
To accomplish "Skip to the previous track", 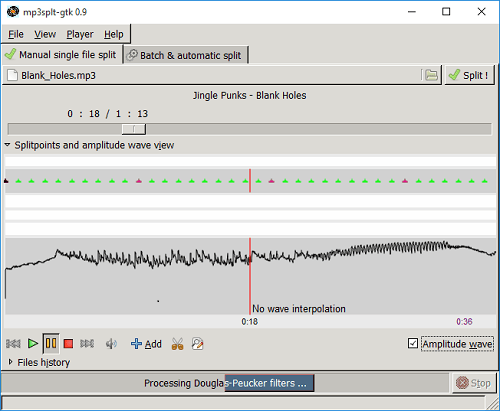I will click(13, 343).
